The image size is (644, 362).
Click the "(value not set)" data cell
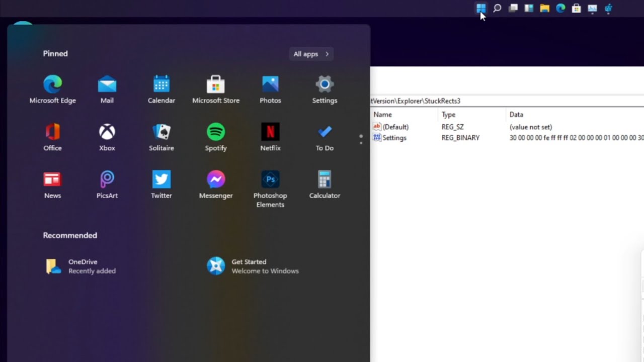click(531, 127)
